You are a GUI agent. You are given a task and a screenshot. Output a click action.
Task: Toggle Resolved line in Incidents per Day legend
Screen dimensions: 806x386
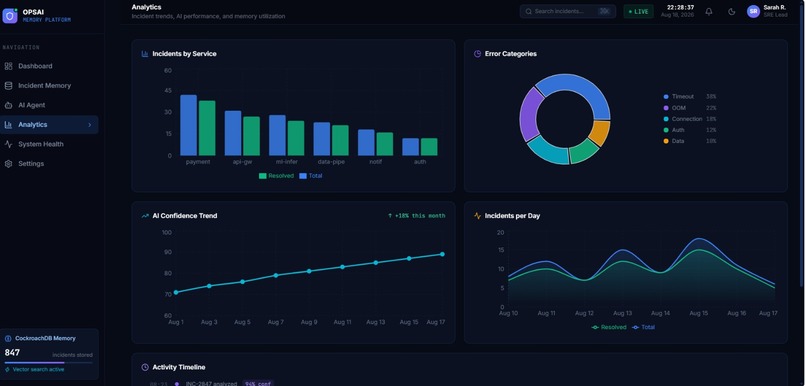[x=609, y=327]
